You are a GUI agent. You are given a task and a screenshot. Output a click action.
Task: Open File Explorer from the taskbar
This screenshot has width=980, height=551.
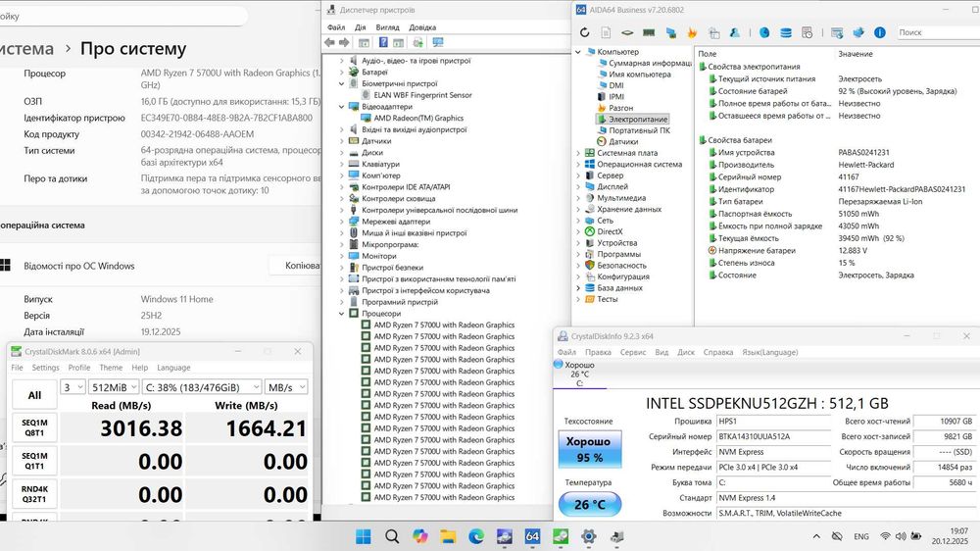(448, 536)
